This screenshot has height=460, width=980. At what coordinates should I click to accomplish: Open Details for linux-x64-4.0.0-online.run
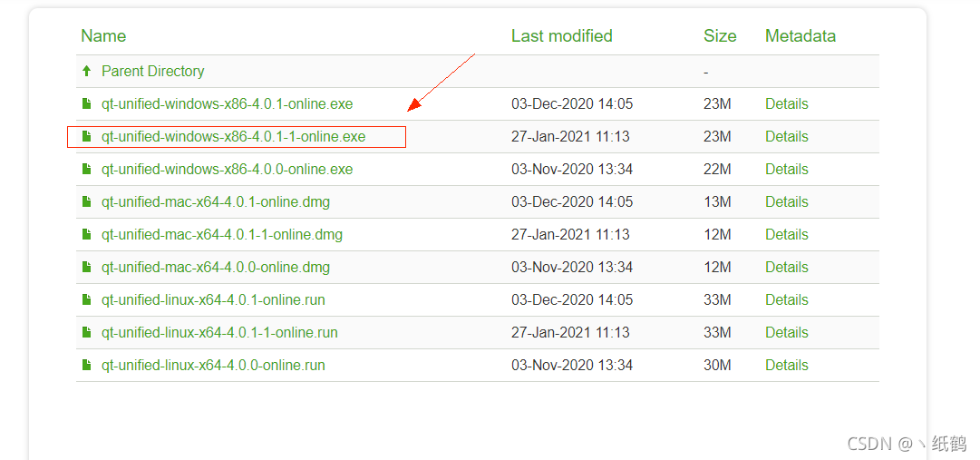tap(786, 365)
